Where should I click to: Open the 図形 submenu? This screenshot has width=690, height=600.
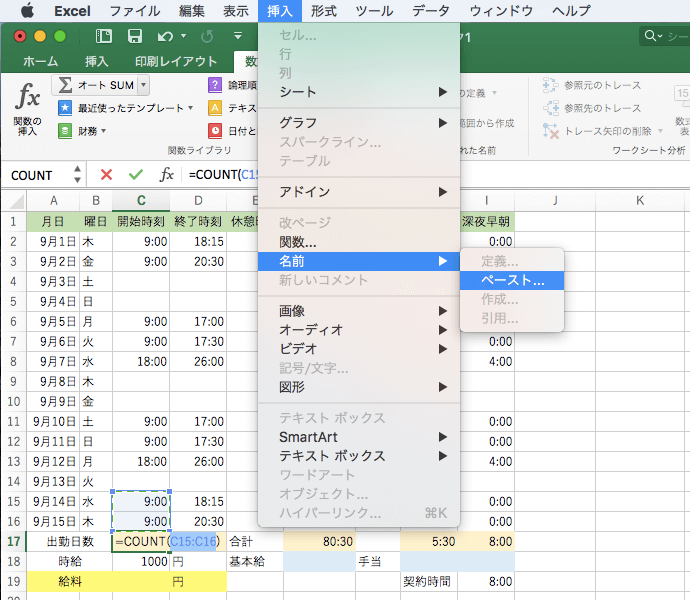click(x=359, y=387)
